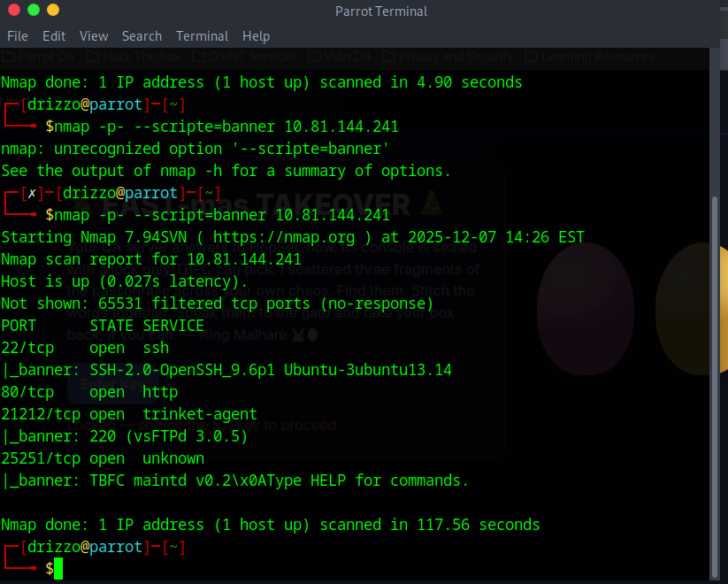This screenshot has height=584, width=728.
Task: Click the 'See the output of nmap -h' line
Action: pyautogui.click(x=226, y=171)
